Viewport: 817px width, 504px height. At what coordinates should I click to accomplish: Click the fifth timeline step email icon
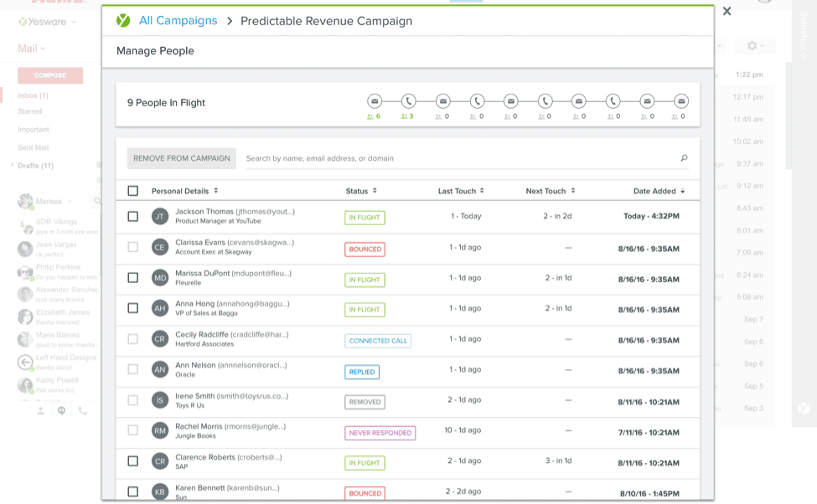coord(510,101)
